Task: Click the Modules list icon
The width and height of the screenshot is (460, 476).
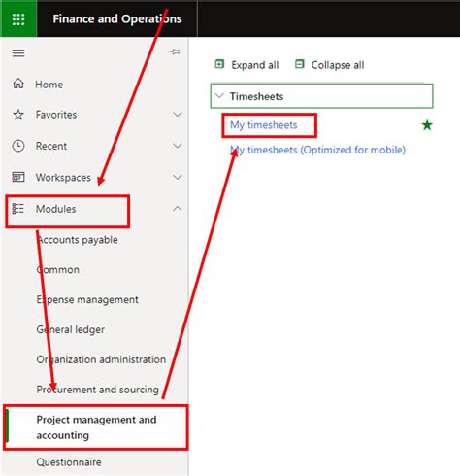Action: coord(17,209)
